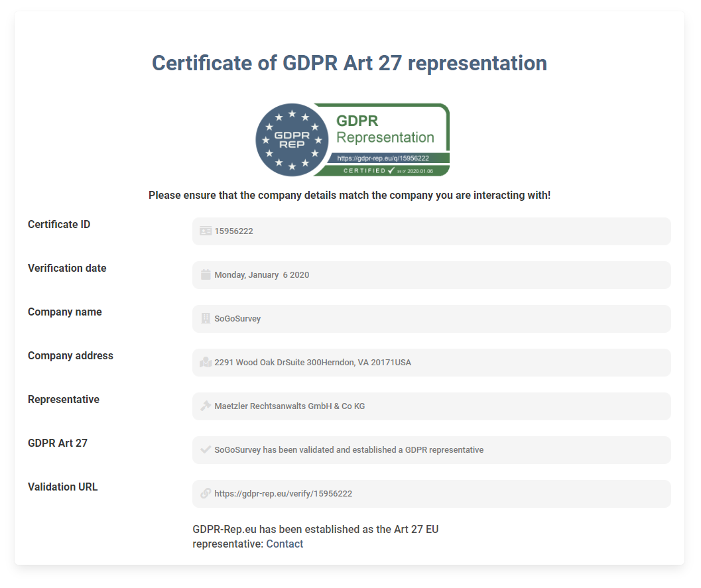
Task: Open the Contact link
Action: tap(285, 544)
